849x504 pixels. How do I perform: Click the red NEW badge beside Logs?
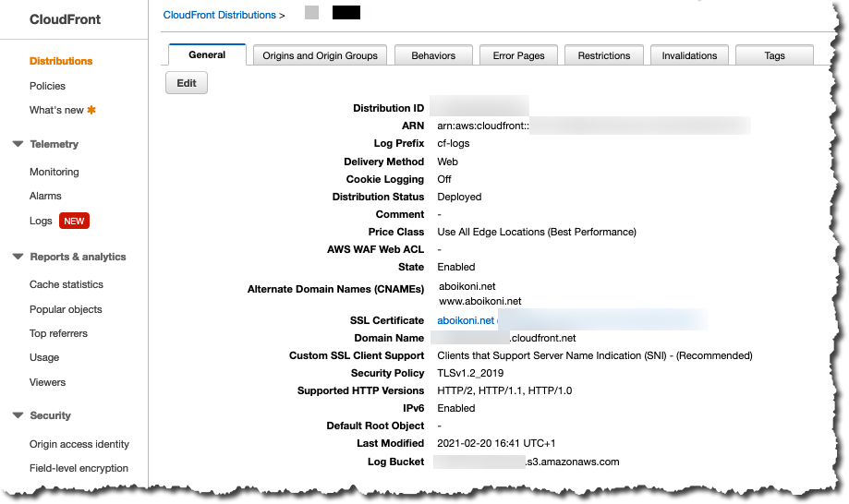click(74, 221)
